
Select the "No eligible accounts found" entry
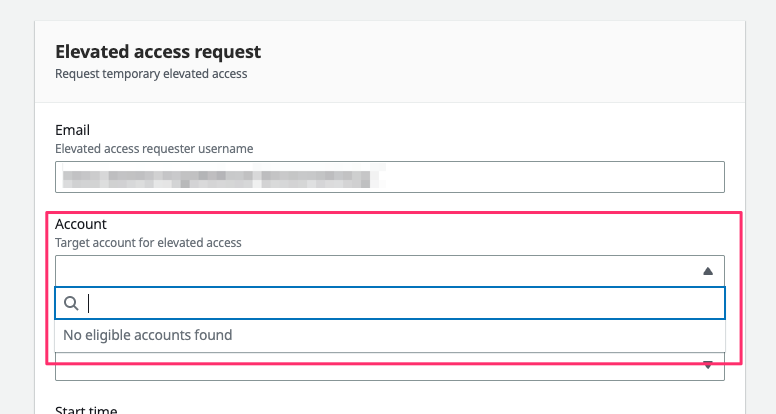pyautogui.click(x=148, y=335)
